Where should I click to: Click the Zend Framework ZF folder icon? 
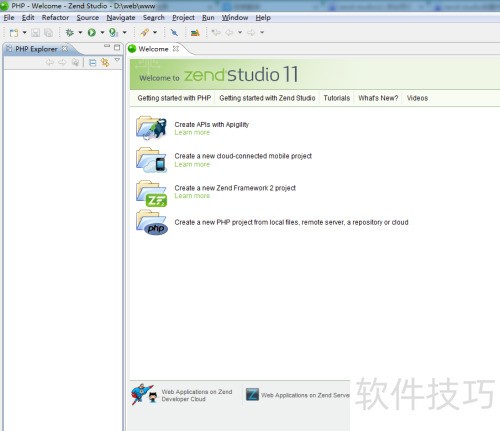pyautogui.click(x=151, y=194)
